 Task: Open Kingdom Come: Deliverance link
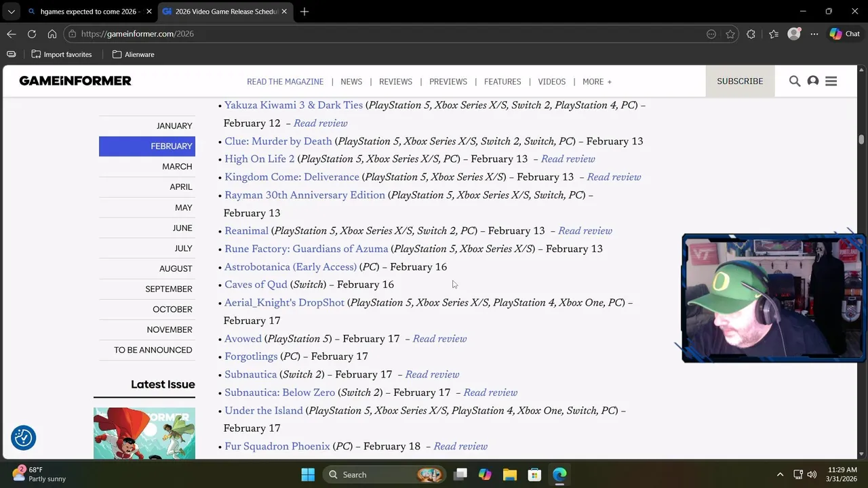pyautogui.click(x=292, y=177)
